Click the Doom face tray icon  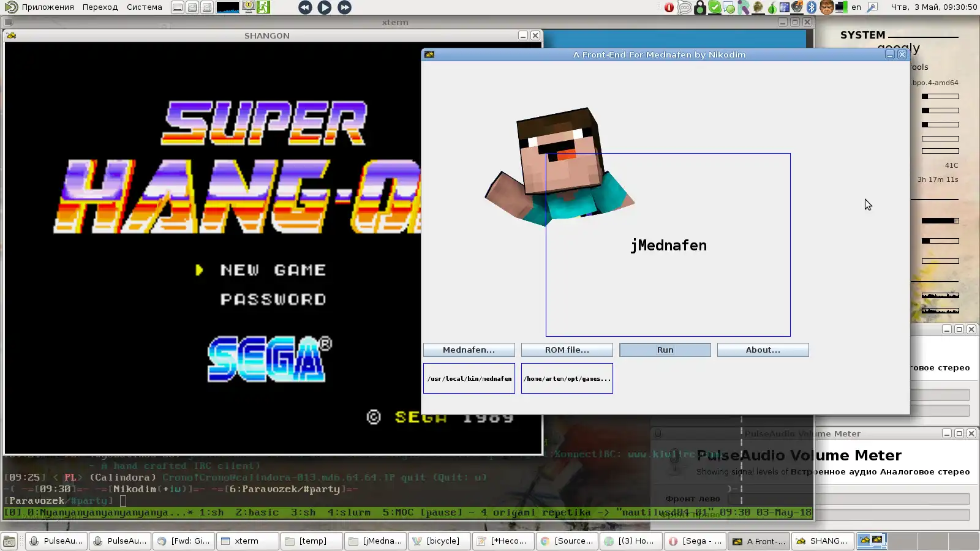click(x=826, y=7)
